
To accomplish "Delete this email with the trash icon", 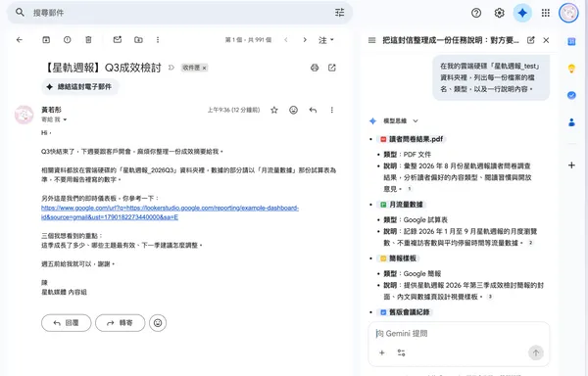I will click(x=88, y=40).
